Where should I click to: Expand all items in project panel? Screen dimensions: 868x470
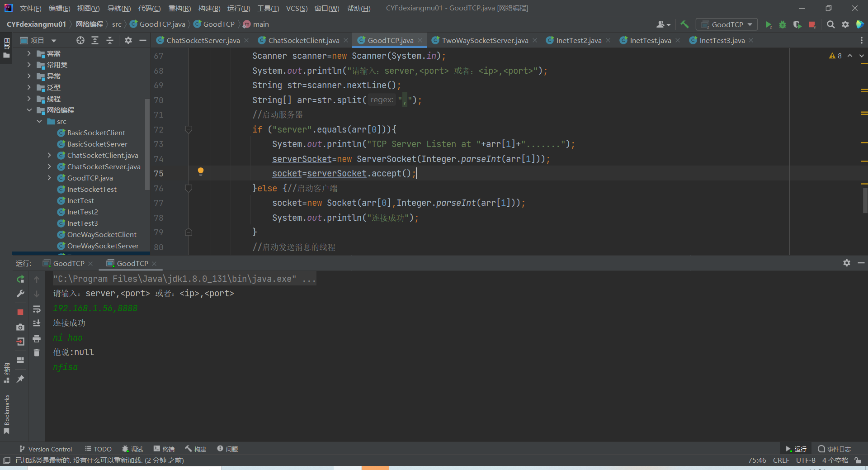[95, 40]
